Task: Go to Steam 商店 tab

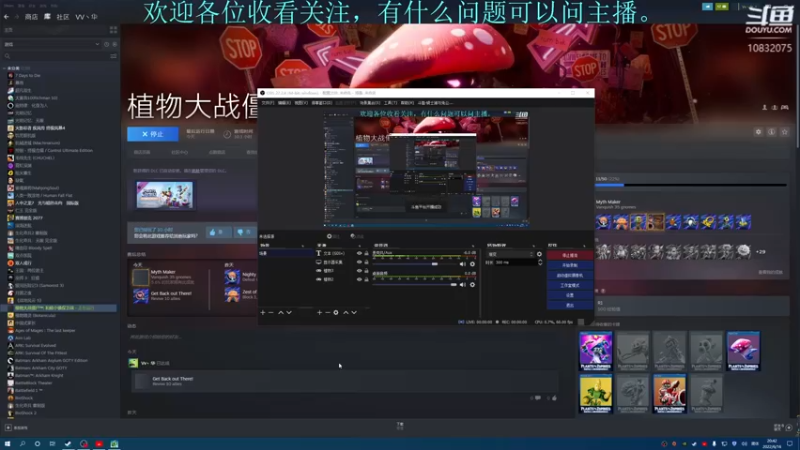Action: pos(31,17)
